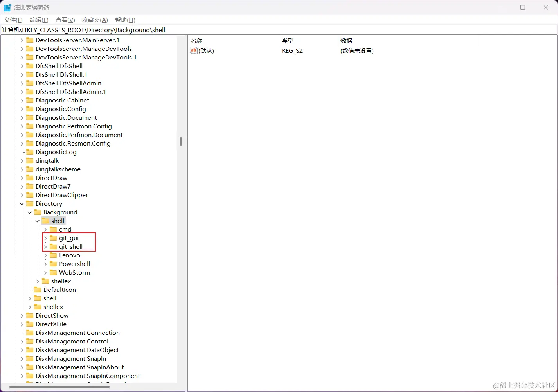Sort by the 名称 column header
This screenshot has width=558, height=392.
coord(234,41)
